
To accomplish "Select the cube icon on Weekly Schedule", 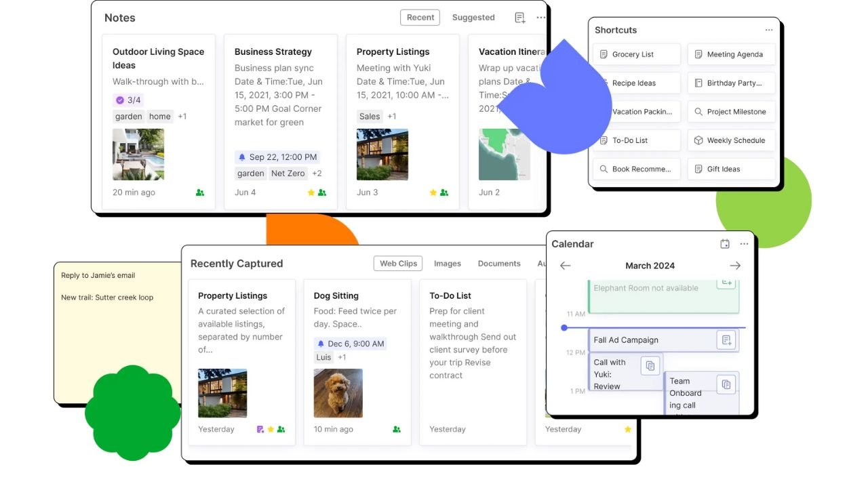I will [x=698, y=140].
